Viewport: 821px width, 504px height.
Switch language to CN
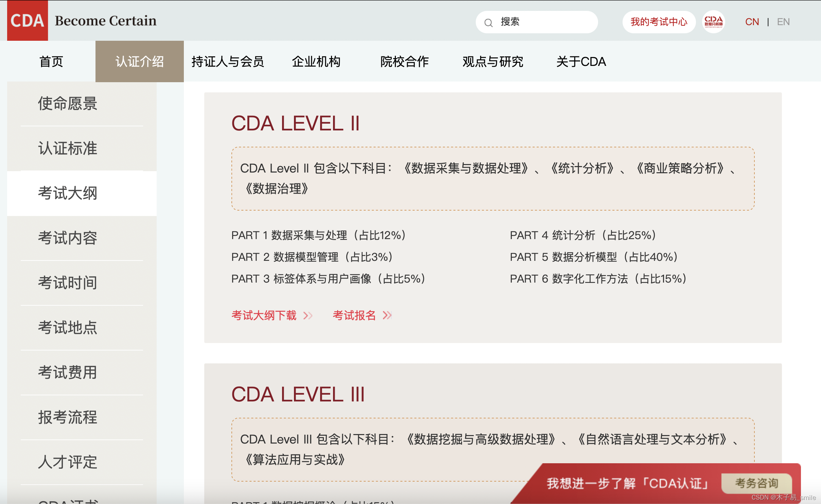(752, 22)
